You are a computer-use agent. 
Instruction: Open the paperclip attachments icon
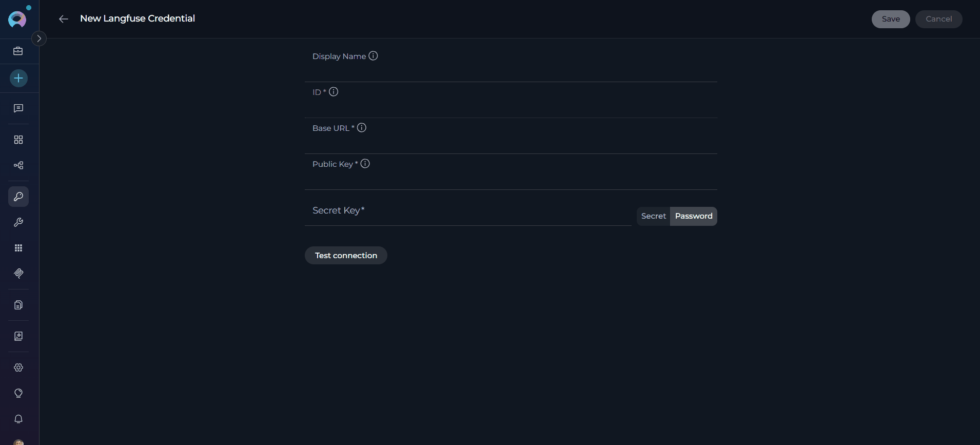pyautogui.click(x=18, y=274)
